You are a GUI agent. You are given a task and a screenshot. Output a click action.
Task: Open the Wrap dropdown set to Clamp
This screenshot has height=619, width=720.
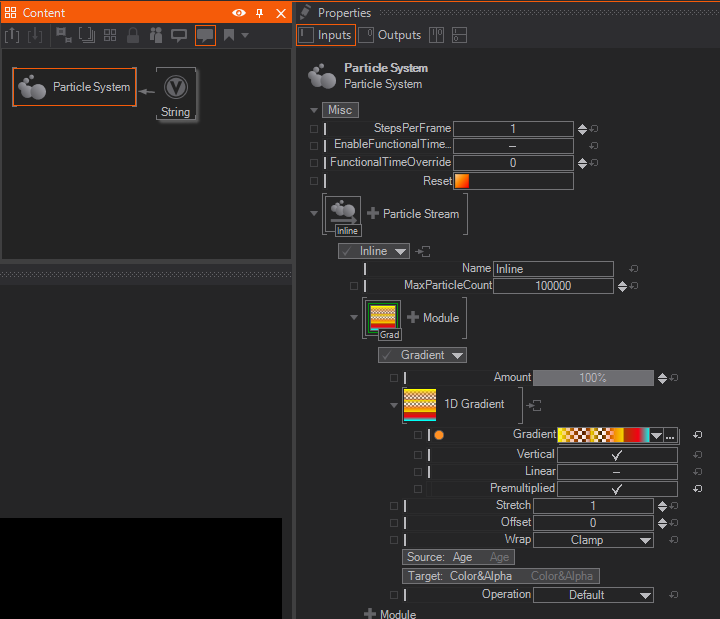[593, 540]
